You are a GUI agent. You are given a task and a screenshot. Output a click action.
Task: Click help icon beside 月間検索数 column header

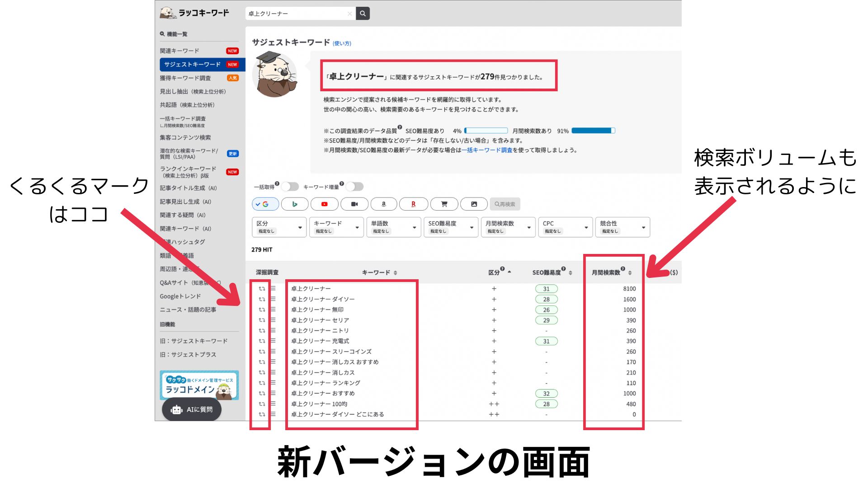(x=623, y=269)
